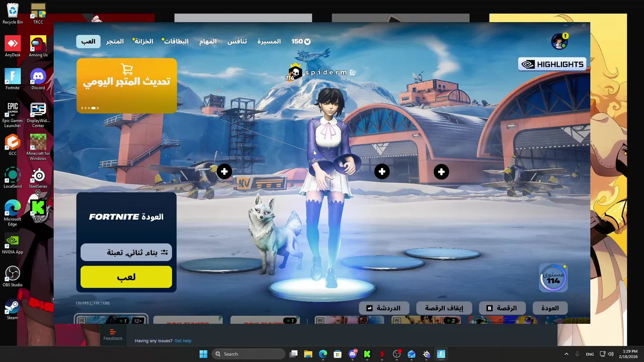
Task: Select the Kick desktop icon
Action: [x=38, y=211]
